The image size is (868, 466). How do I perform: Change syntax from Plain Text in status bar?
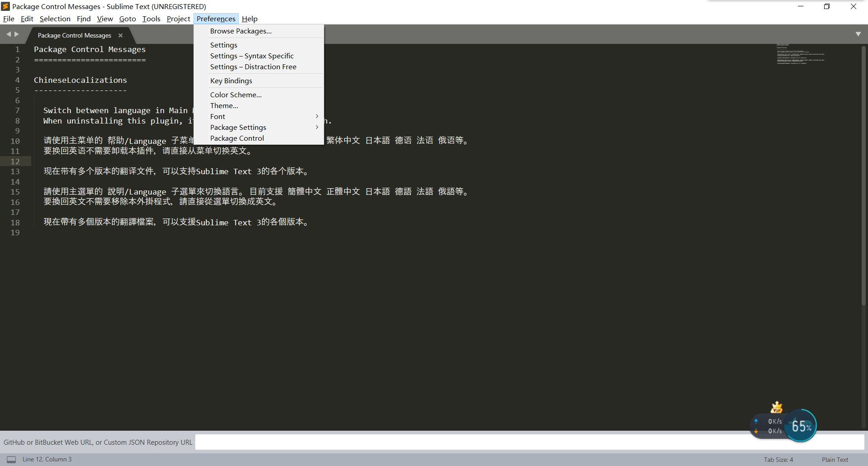point(835,460)
